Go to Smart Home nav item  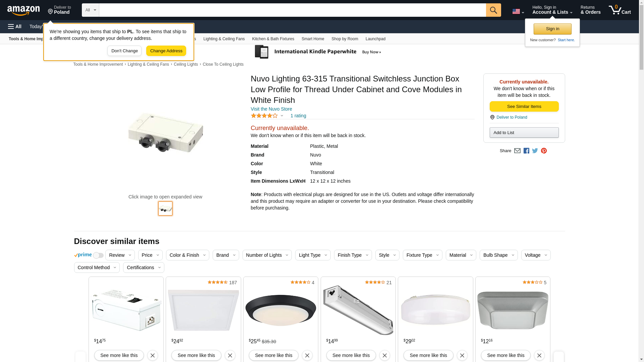click(x=313, y=39)
